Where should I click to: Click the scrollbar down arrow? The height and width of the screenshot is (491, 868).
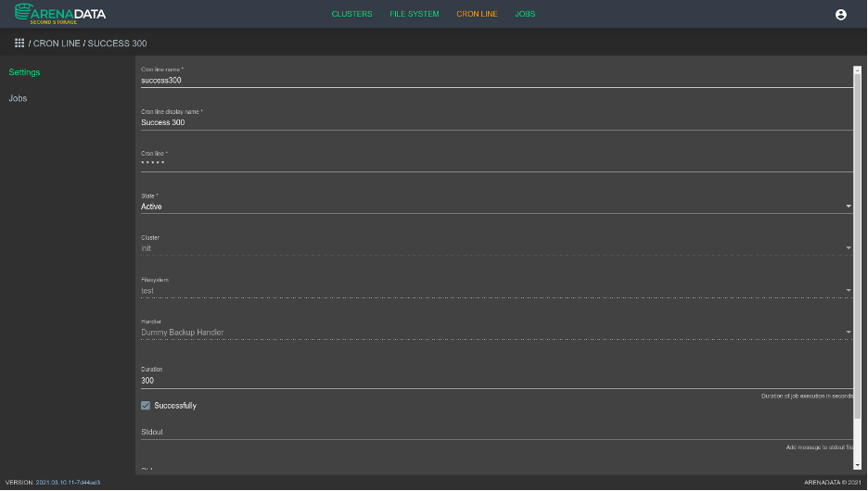coord(858,466)
